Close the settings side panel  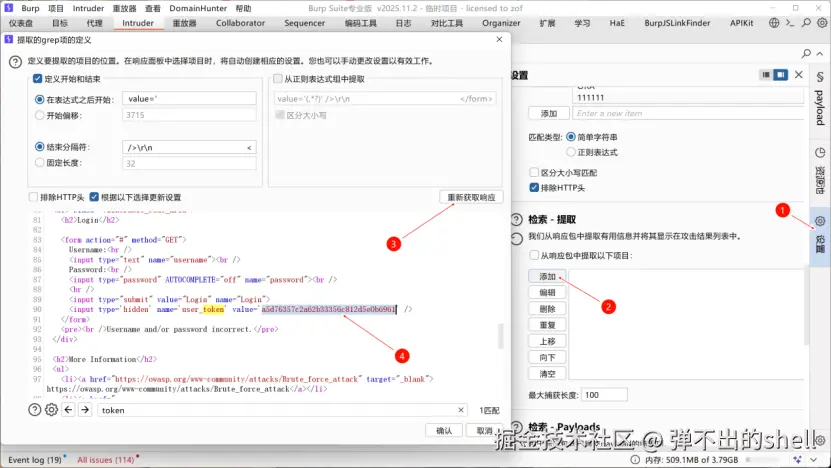click(x=799, y=75)
